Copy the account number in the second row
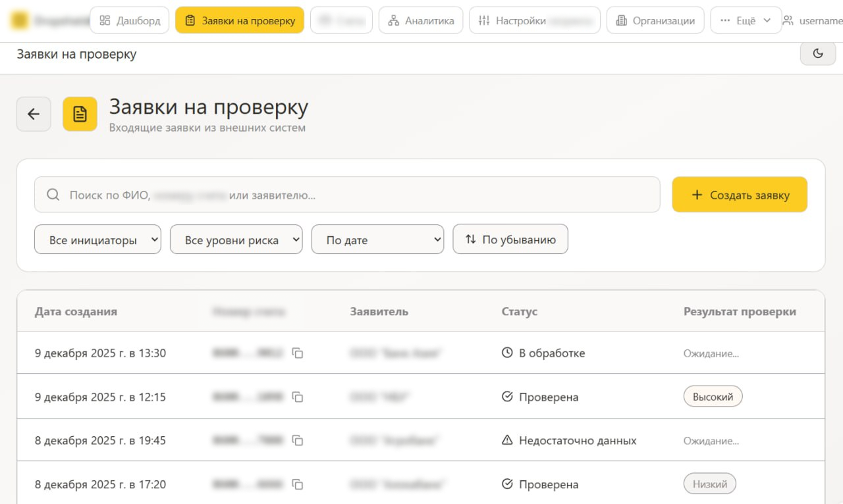The image size is (843, 504). pos(297,397)
